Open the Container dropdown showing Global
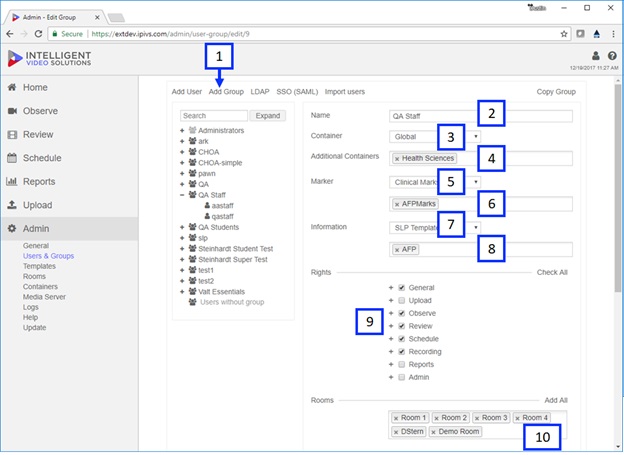624x455 pixels. 435,137
